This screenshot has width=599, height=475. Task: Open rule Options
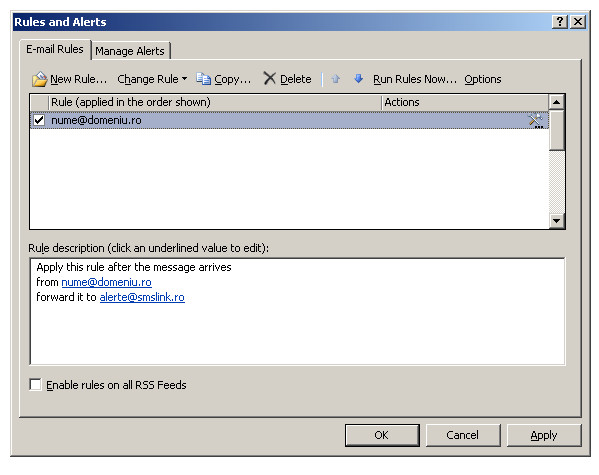pos(483,79)
